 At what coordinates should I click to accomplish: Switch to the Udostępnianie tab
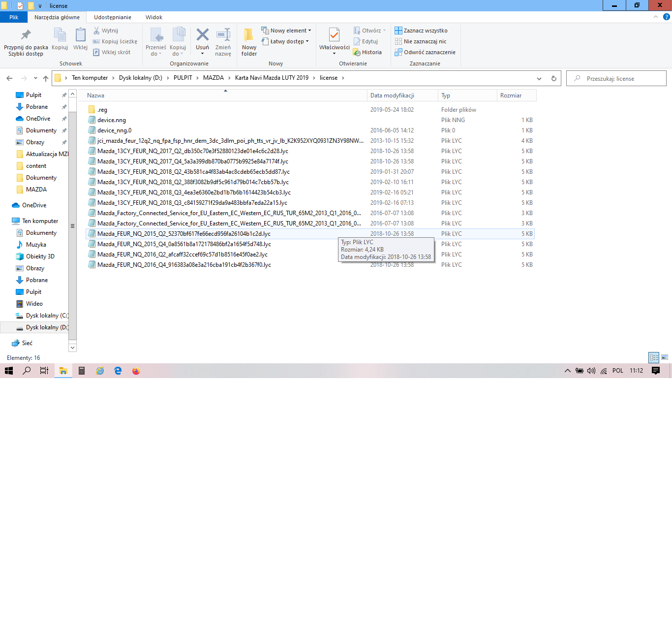113,17
